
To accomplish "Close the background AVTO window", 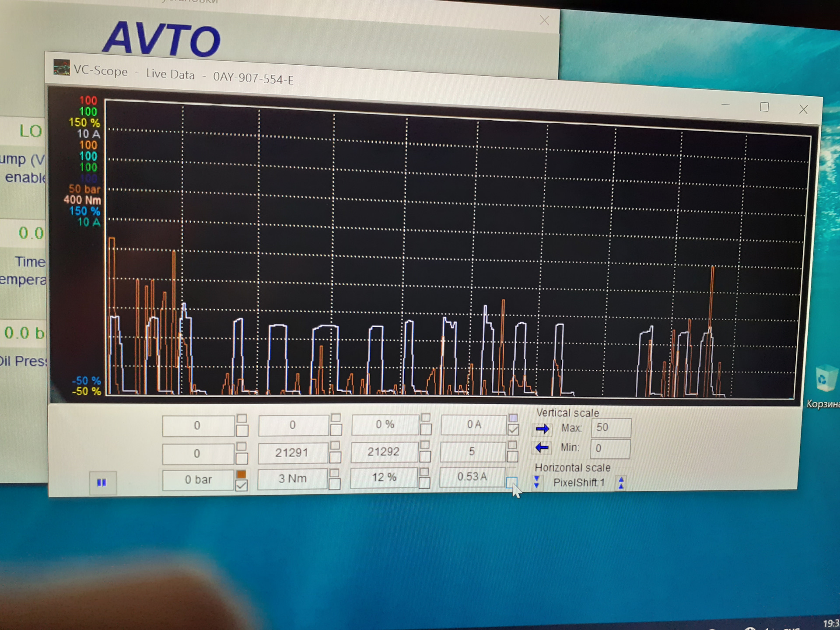I will pos(544,21).
